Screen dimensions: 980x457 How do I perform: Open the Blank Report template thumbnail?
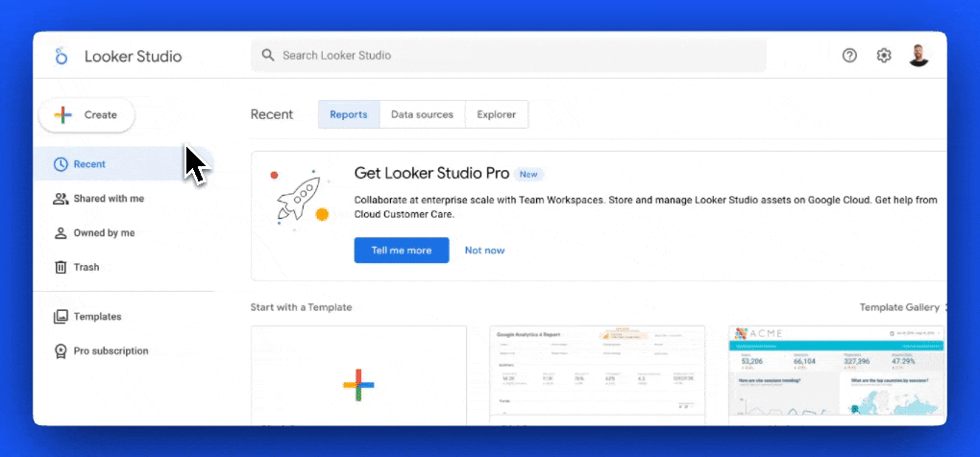coord(358,375)
